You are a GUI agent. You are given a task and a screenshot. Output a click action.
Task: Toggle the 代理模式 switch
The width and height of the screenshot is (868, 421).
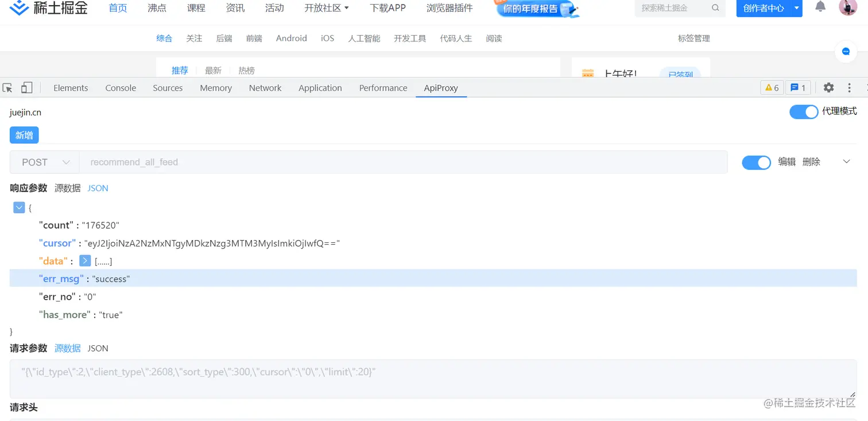pyautogui.click(x=804, y=111)
